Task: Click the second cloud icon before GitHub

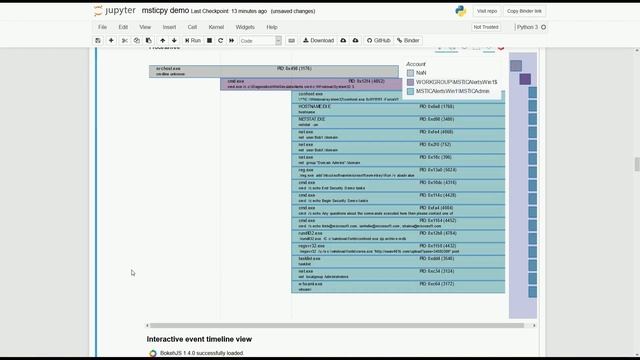Action: pos(356,40)
